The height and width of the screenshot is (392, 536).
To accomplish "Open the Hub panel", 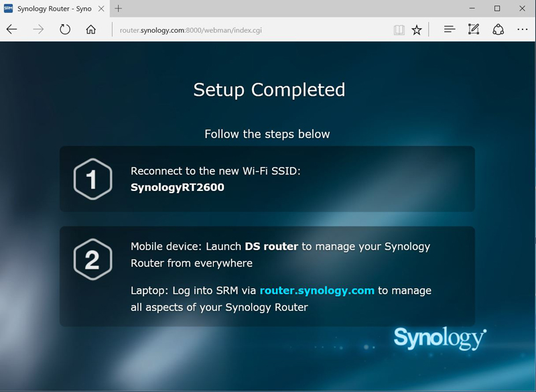I will tap(450, 29).
